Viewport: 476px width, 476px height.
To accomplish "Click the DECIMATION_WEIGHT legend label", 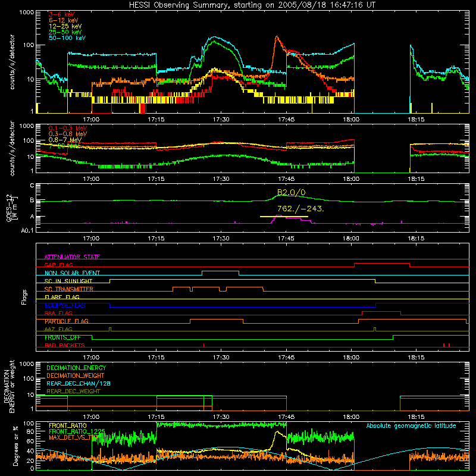I will tap(76, 375).
